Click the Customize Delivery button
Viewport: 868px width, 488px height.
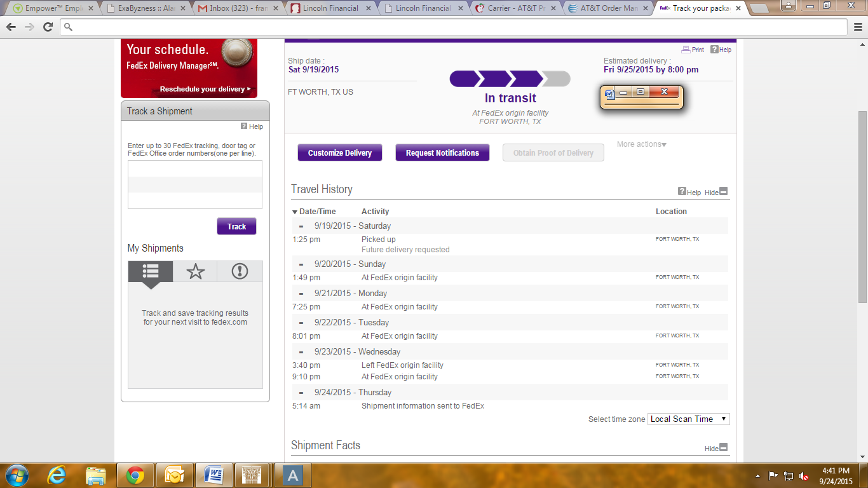[340, 152]
